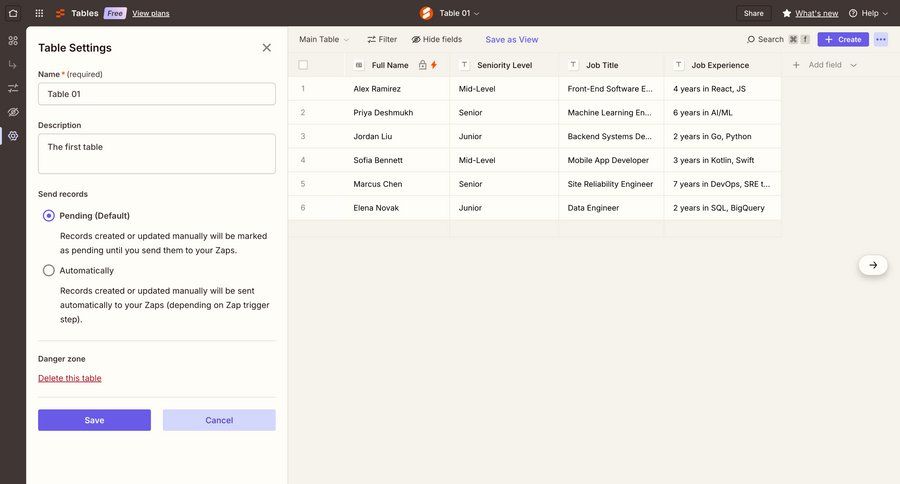Image resolution: width=900 pixels, height=484 pixels.
Task: Select the Automatically radio option
Action: (49, 270)
